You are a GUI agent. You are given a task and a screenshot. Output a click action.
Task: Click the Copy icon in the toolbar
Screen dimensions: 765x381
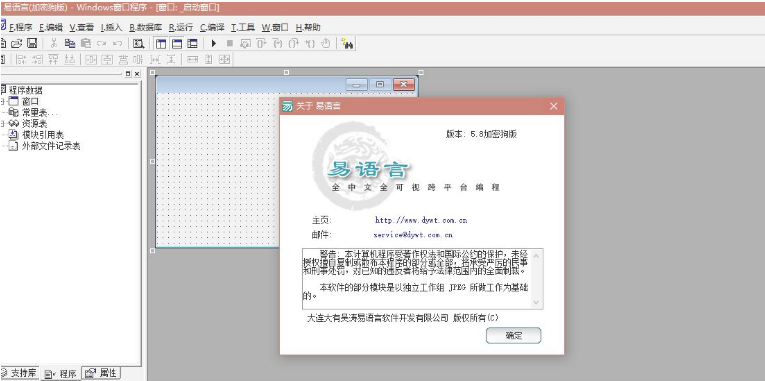coord(70,43)
